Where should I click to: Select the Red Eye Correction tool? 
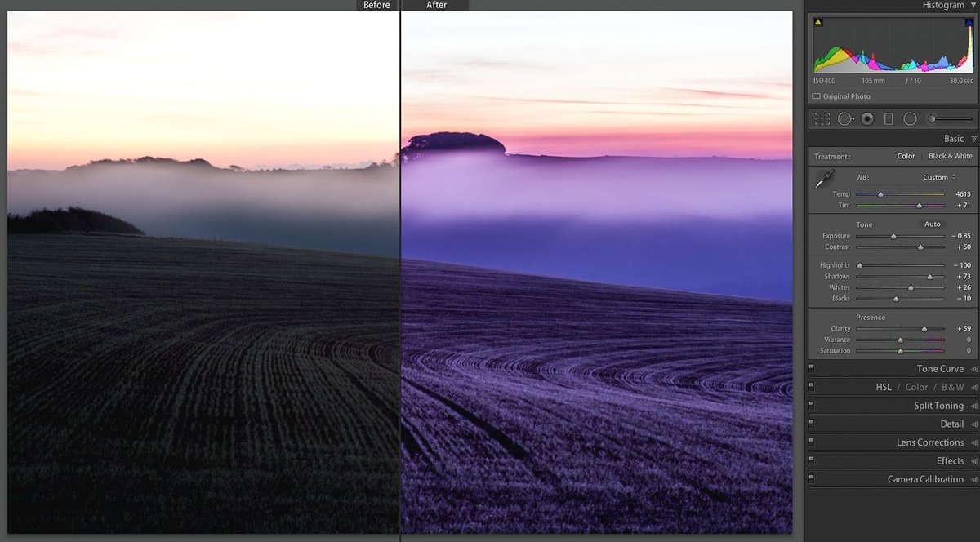867,119
